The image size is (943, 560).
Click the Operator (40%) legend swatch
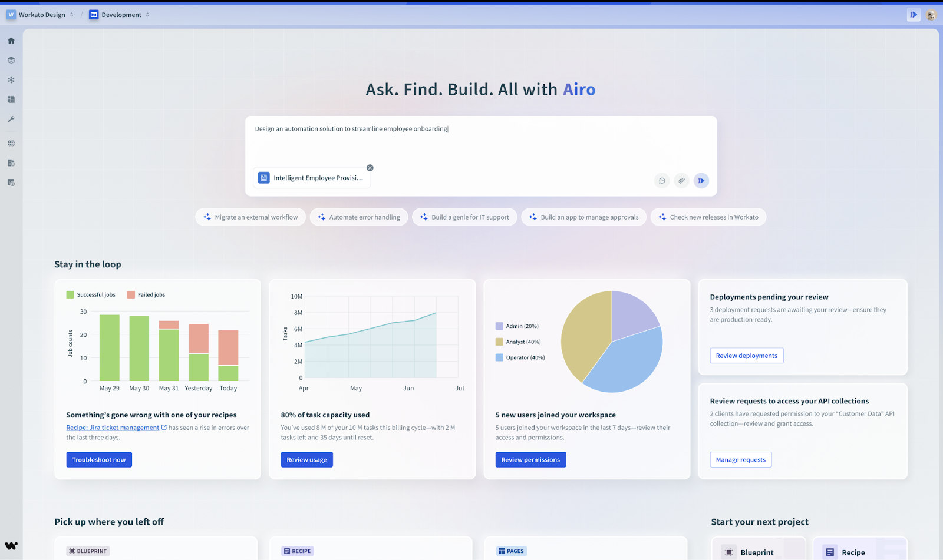(500, 357)
